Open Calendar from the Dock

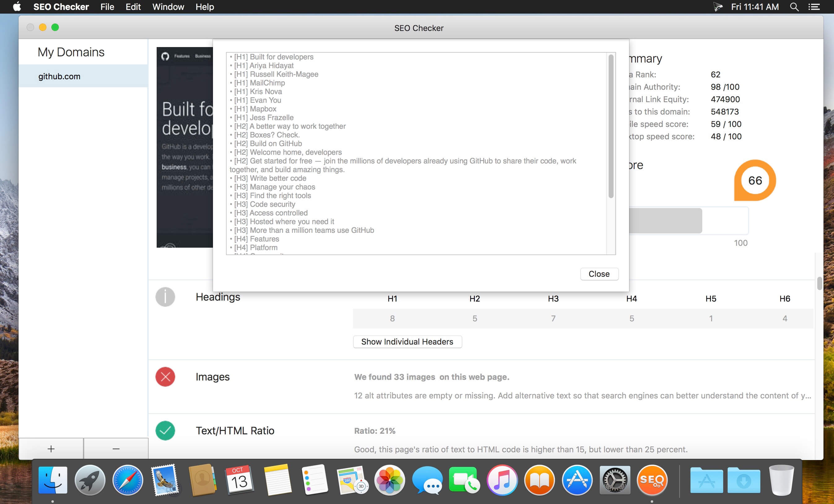[x=240, y=480]
